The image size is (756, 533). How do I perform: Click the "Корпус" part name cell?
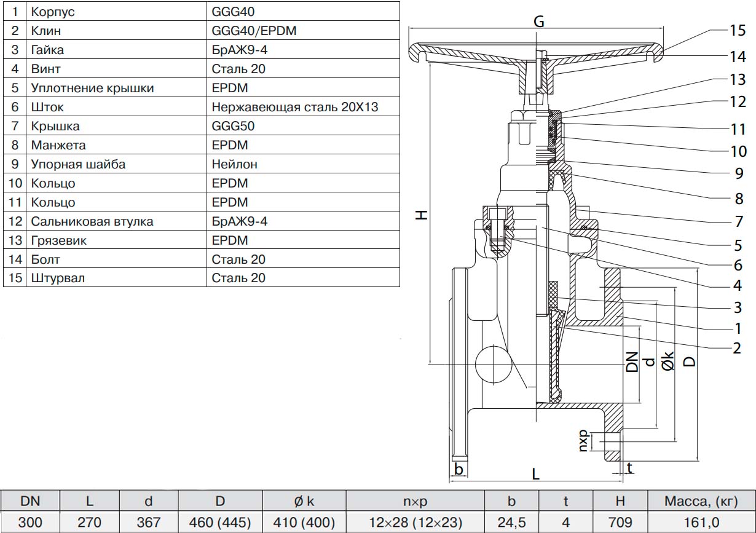tap(53, 12)
